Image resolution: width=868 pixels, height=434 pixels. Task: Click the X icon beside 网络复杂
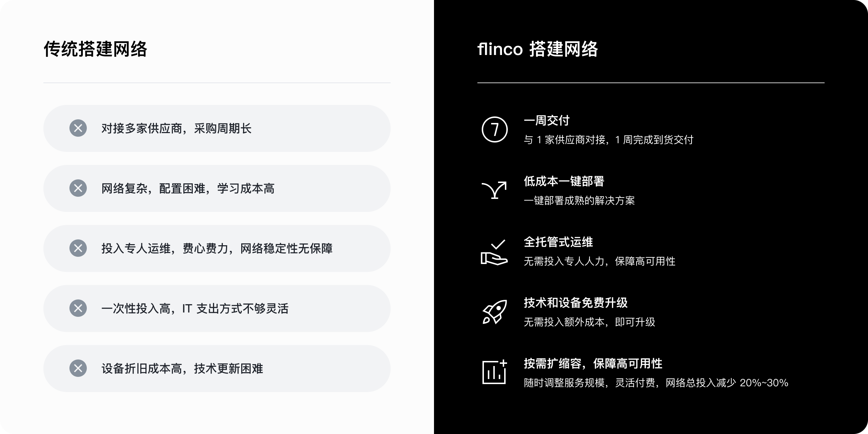[x=78, y=188]
